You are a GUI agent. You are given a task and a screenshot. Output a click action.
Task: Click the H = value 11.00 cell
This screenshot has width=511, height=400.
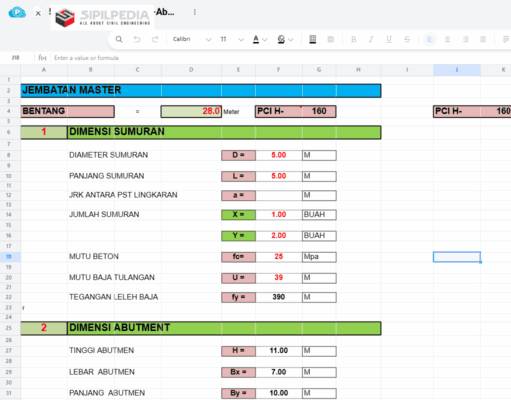coord(279,351)
